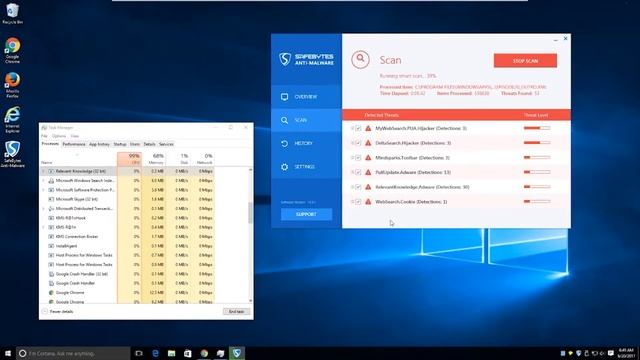Switch to App history tab
This screenshot has height=360, width=640.
[99, 144]
